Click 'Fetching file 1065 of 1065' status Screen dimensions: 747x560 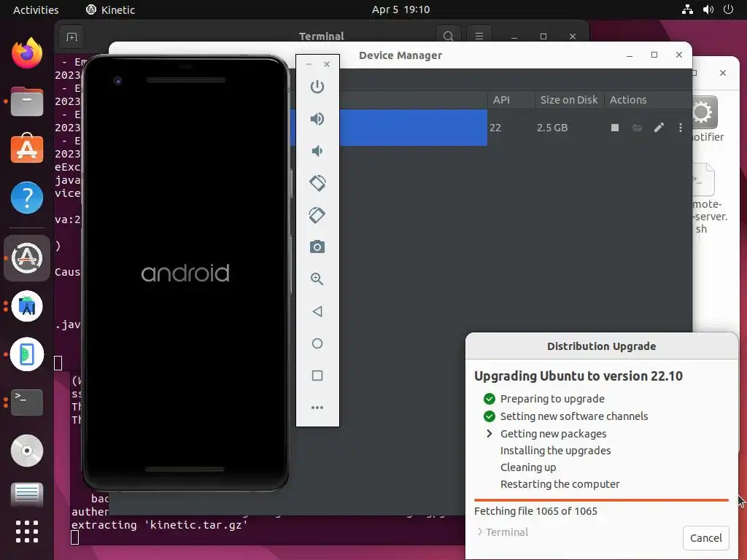click(x=535, y=511)
